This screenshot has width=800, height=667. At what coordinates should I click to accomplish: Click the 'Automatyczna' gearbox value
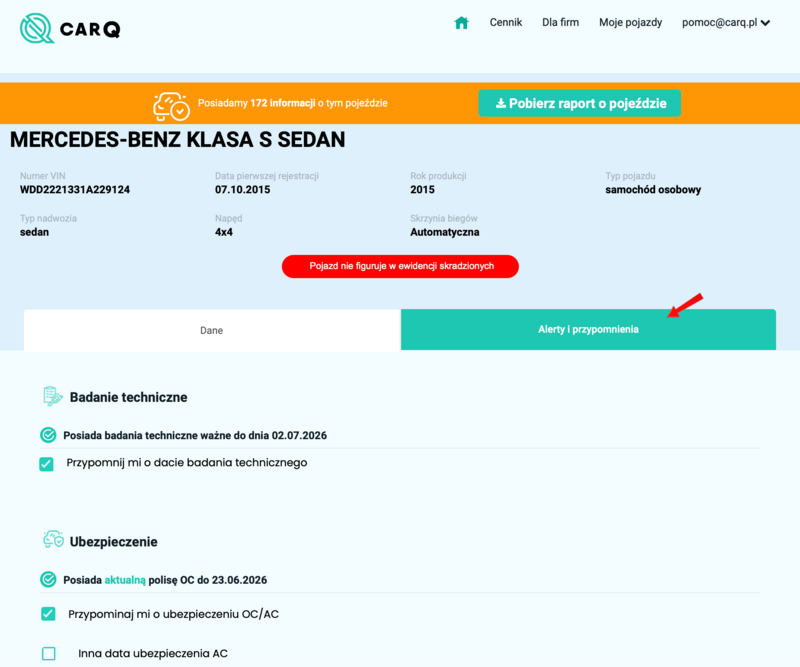point(444,232)
